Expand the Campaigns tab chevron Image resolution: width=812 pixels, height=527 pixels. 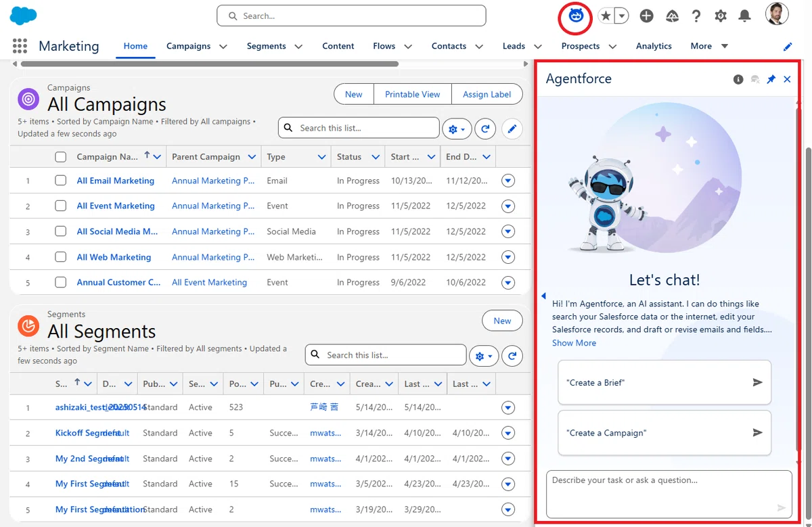[x=223, y=47]
